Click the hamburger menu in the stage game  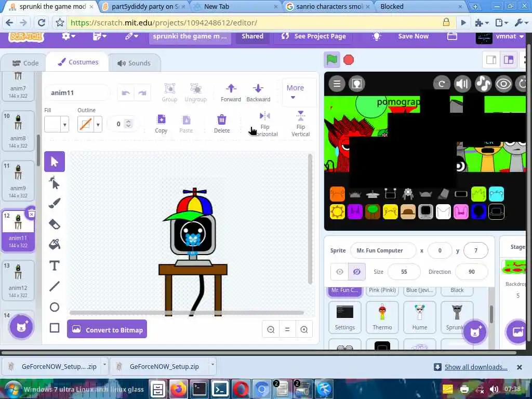pyautogui.click(x=337, y=84)
